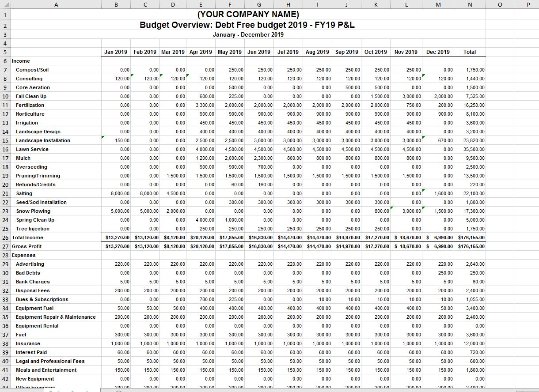Click the Income section label cell
The height and width of the screenshot is (392, 539).
pos(21,61)
